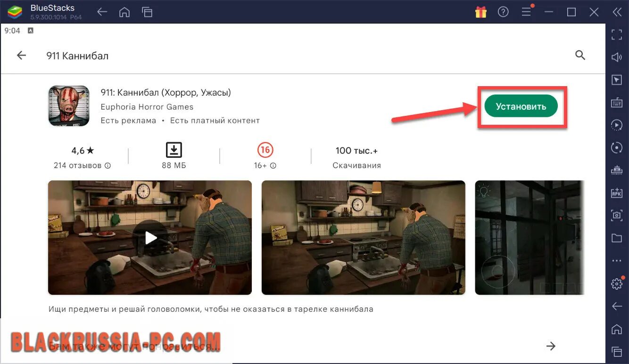
Task: Play the trailer video thumbnail
Action: 150,237
